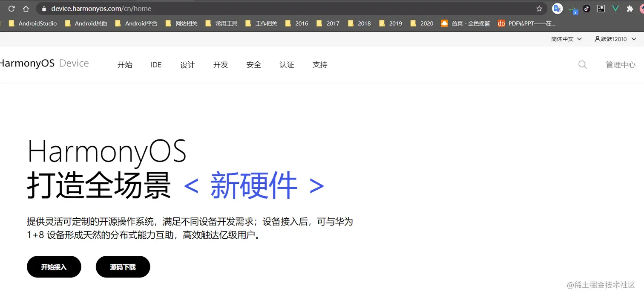Open the 设计 navigation menu

point(187,65)
